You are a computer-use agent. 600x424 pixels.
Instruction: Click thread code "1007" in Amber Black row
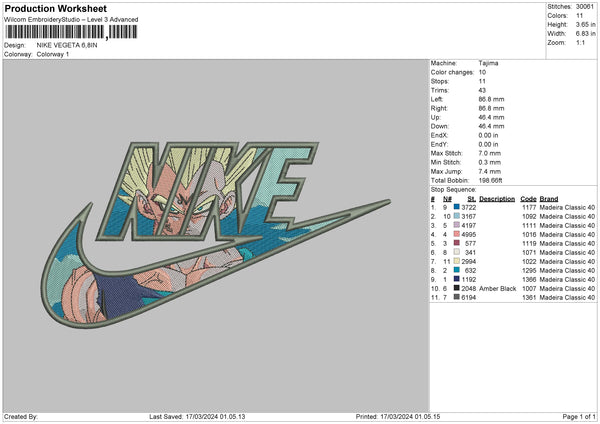(529, 289)
